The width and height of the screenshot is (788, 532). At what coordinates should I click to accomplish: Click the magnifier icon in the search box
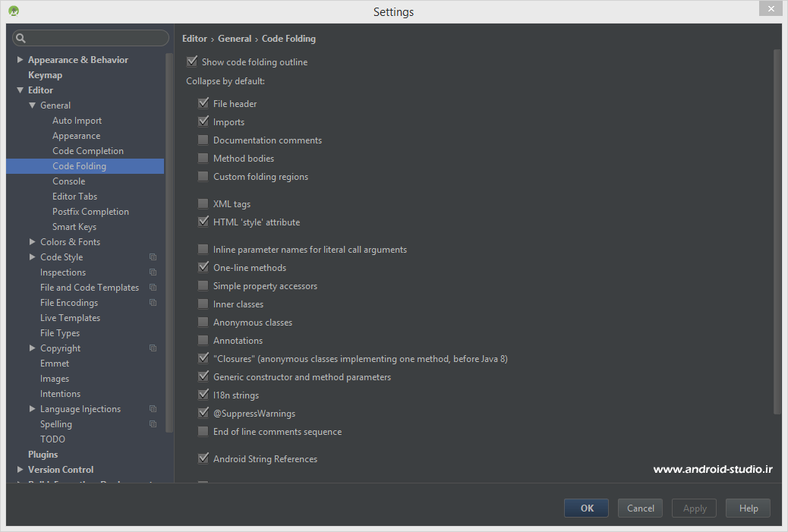pos(21,38)
